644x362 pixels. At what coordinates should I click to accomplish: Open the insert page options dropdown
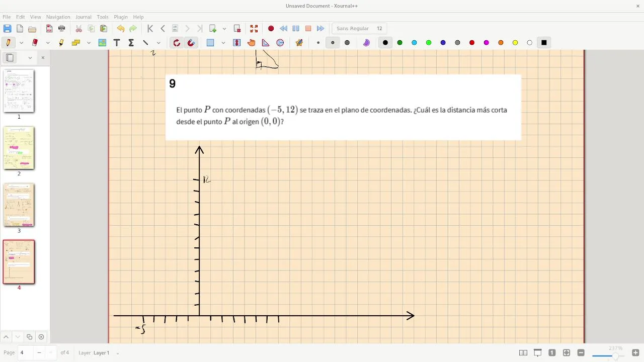[x=224, y=29]
